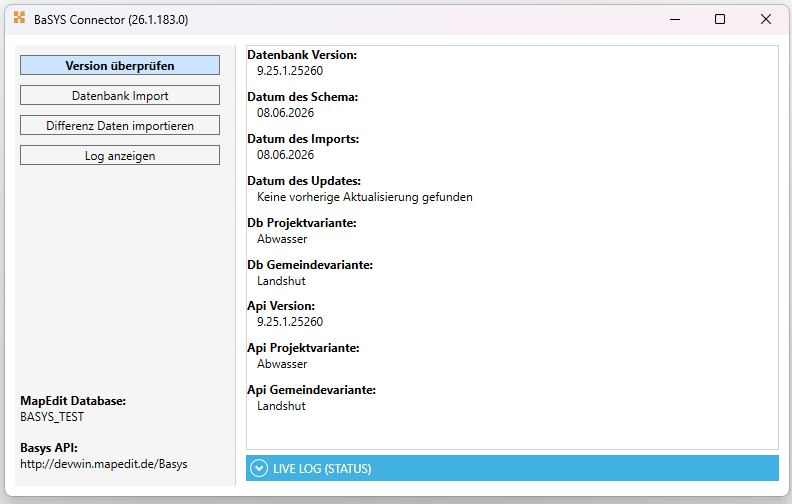
Task: Click the Api Projektvariante heading
Action: click(x=303, y=347)
